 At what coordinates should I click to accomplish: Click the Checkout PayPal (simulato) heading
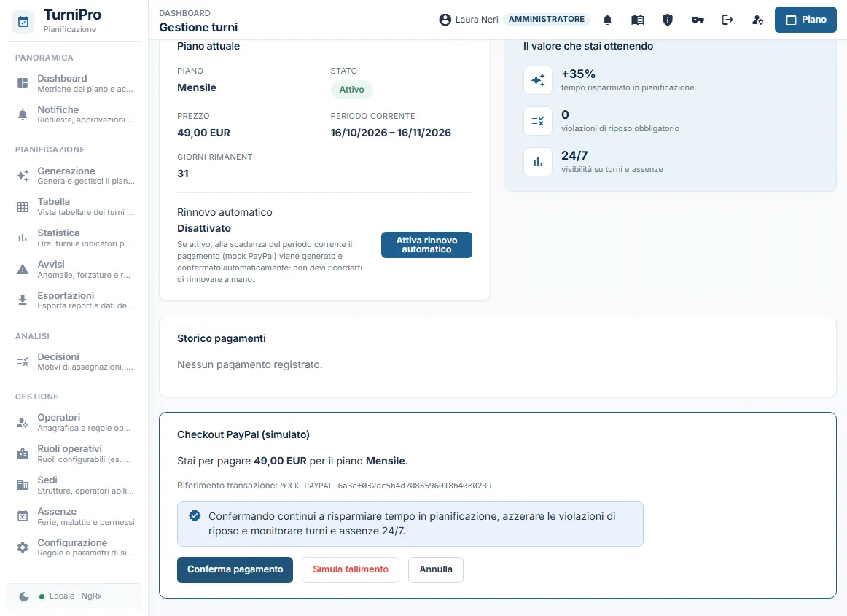coord(243,435)
